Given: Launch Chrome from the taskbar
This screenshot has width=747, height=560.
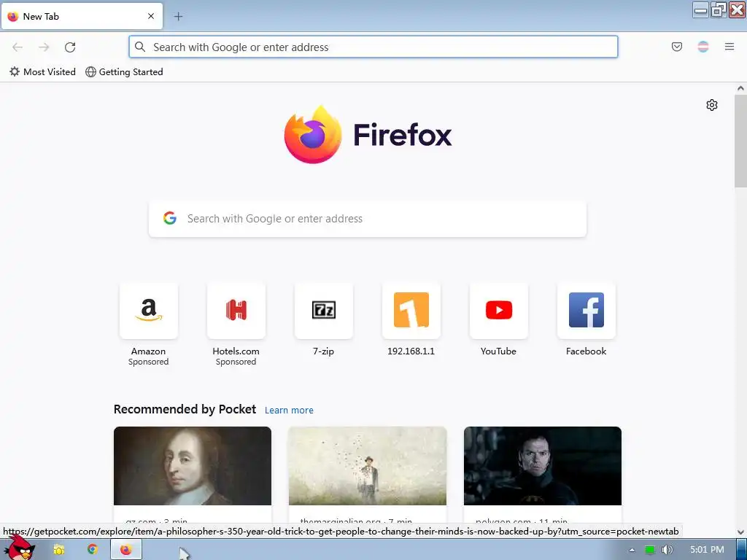Looking at the screenshot, I should 92,550.
